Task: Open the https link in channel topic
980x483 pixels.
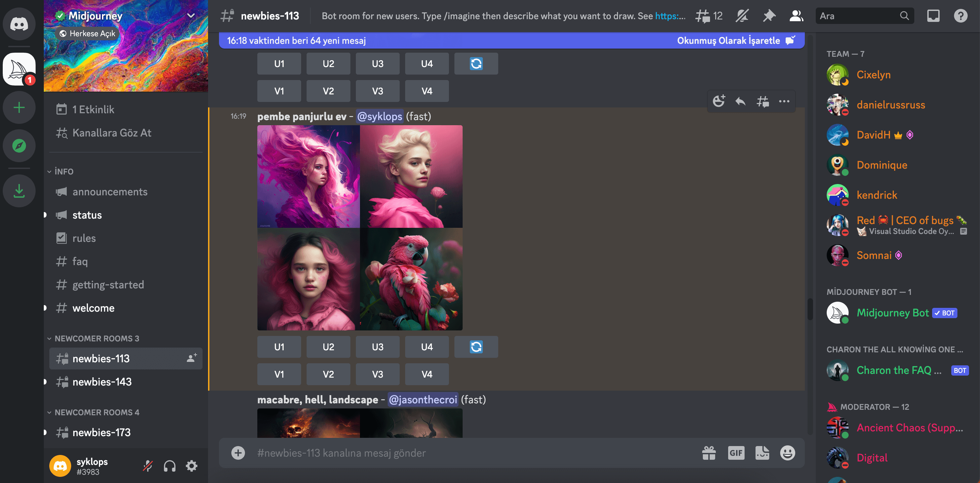Action: 670,16
